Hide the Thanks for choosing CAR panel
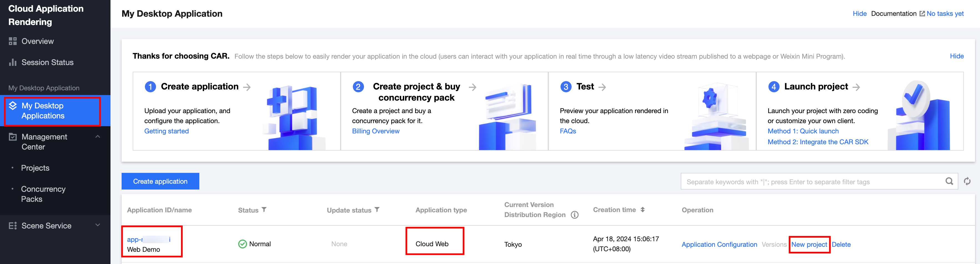 click(956, 56)
